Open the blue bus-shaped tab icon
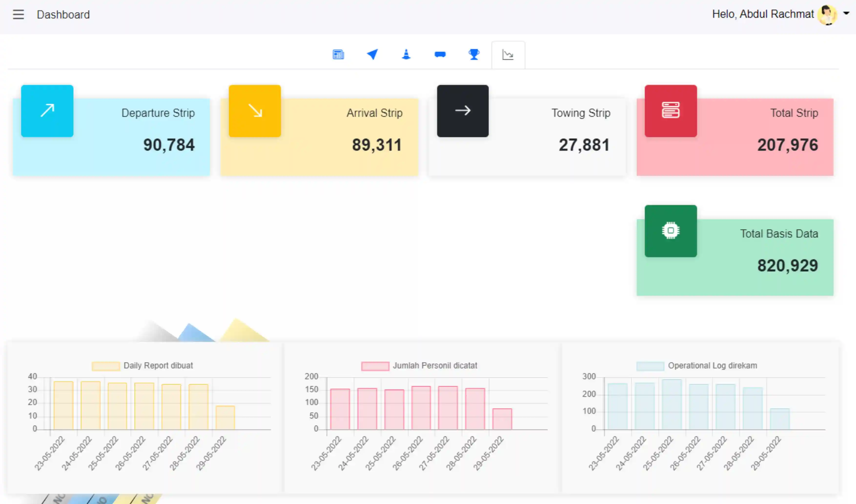Screen dimensions: 856x504 pos(440,54)
